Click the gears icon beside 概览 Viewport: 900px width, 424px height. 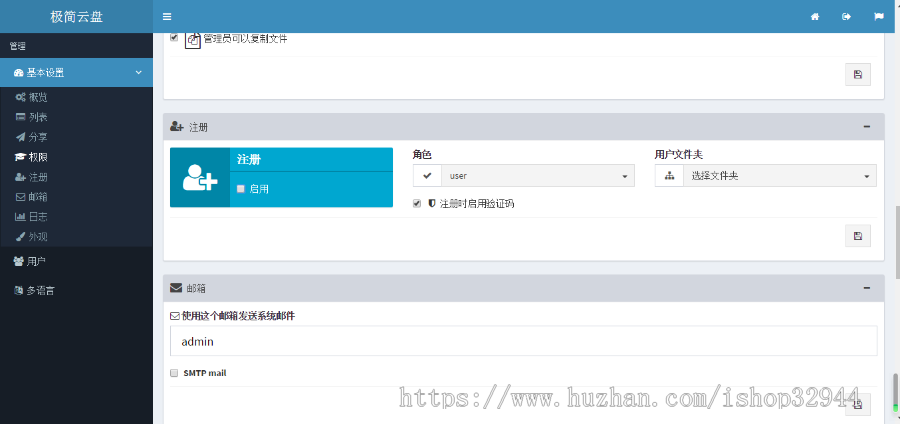[x=20, y=97]
